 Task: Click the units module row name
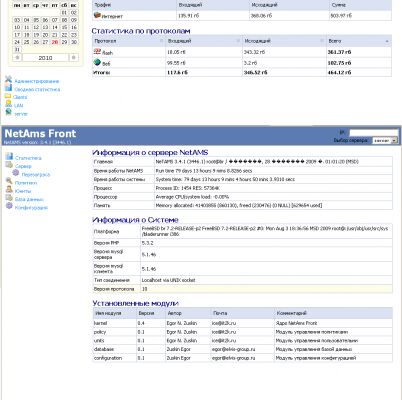coord(99,341)
